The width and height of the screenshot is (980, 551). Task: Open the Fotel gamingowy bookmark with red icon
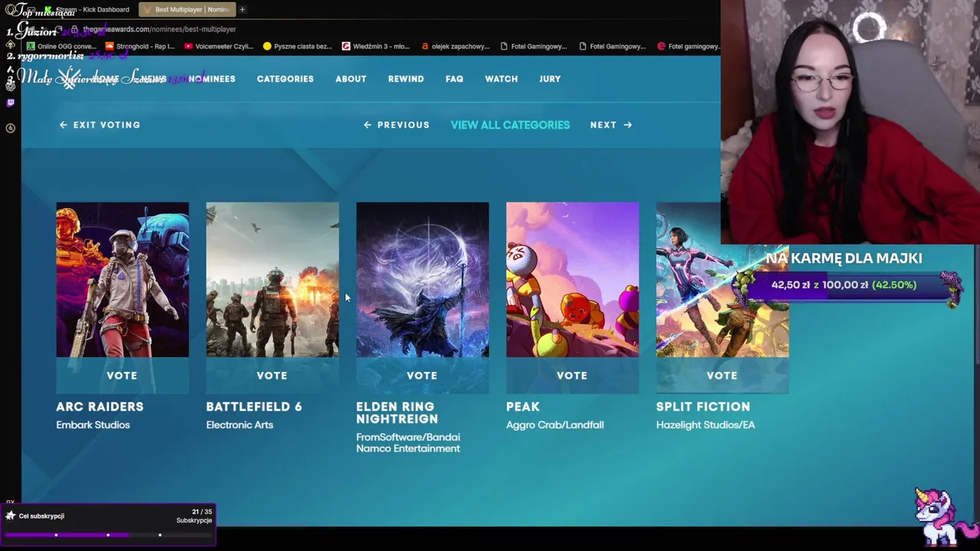688,46
